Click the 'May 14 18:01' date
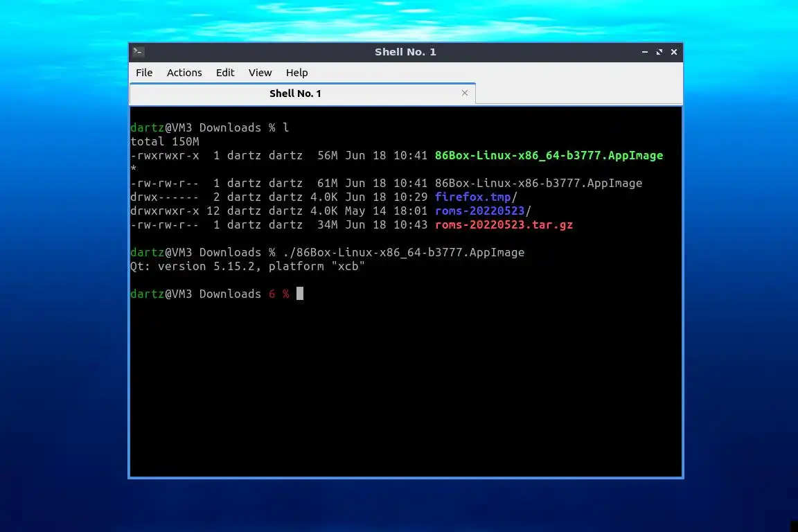The width and height of the screenshot is (798, 532). [387, 211]
